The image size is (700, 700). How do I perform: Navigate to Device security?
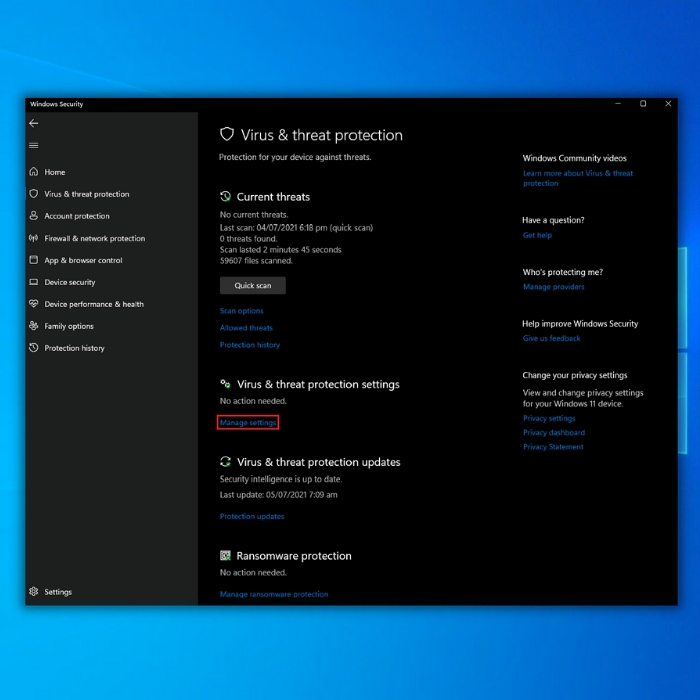click(x=70, y=282)
